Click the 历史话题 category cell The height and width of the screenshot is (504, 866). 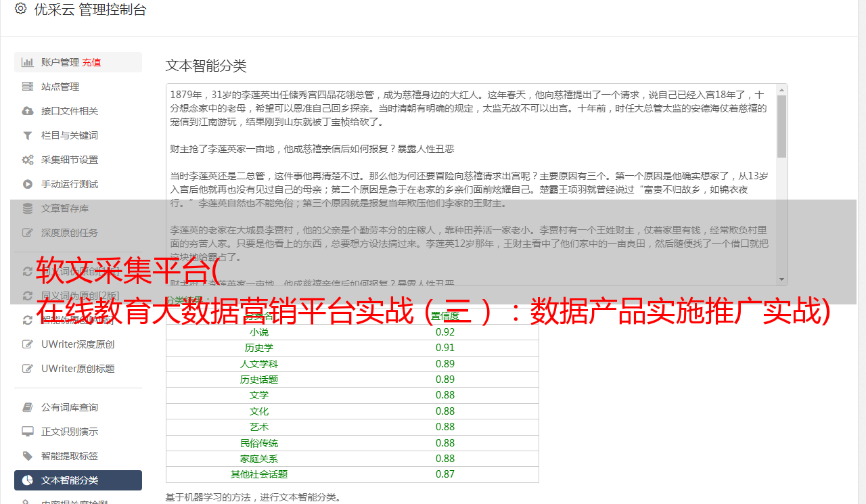259,380
